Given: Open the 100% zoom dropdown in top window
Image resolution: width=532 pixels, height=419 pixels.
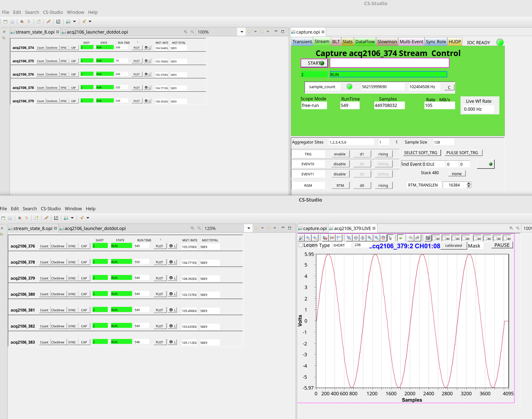Looking at the screenshot, I should click(x=242, y=32).
